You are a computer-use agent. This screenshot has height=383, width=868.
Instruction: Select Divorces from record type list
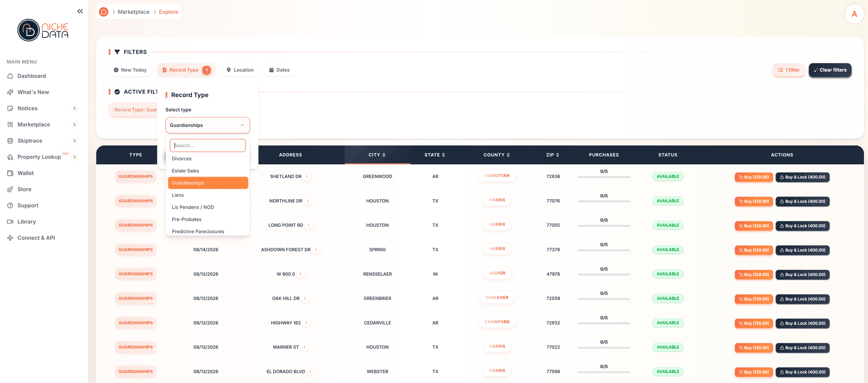tap(208, 159)
